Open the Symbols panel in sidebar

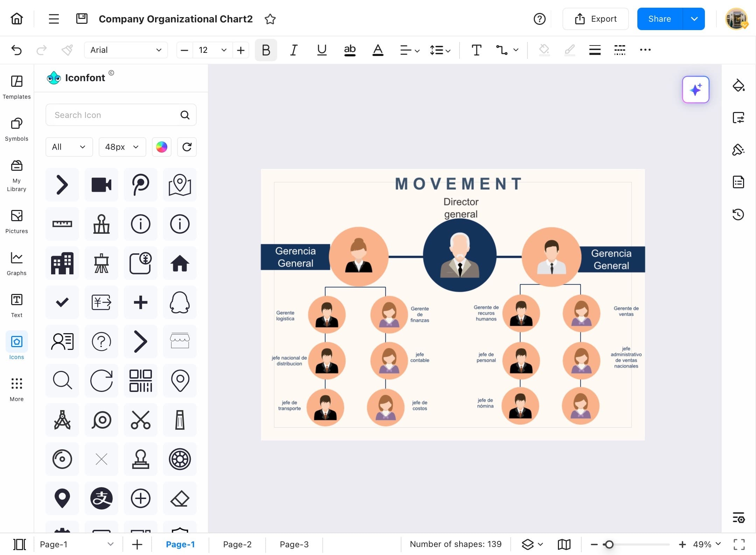[16, 129]
